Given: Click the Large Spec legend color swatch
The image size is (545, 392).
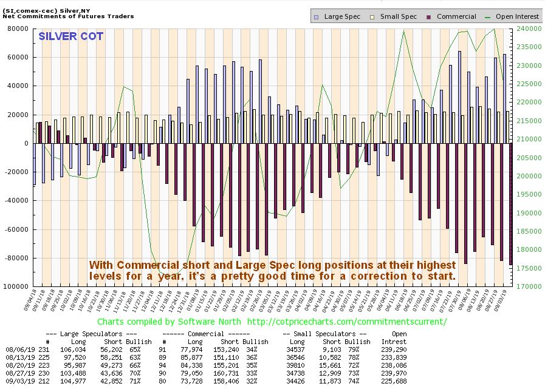Looking at the screenshot, I should pyautogui.click(x=317, y=17).
